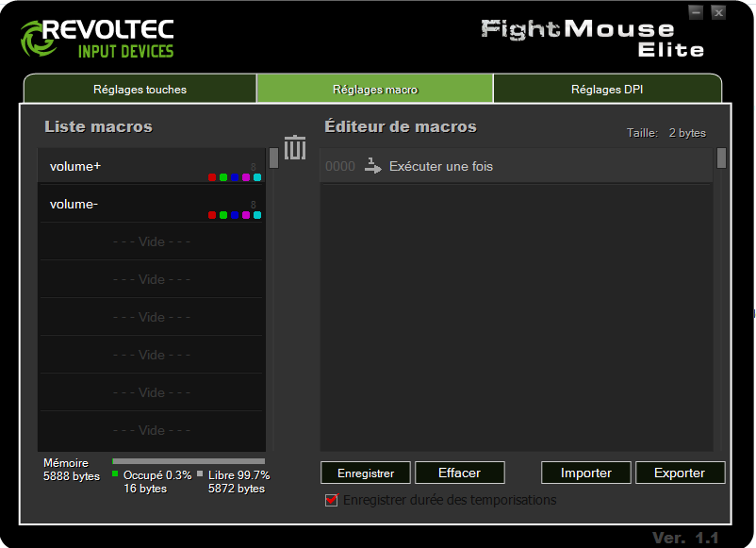Click the red dot on volume+ macro
Viewport: 756px width, 548px height.
(x=212, y=177)
